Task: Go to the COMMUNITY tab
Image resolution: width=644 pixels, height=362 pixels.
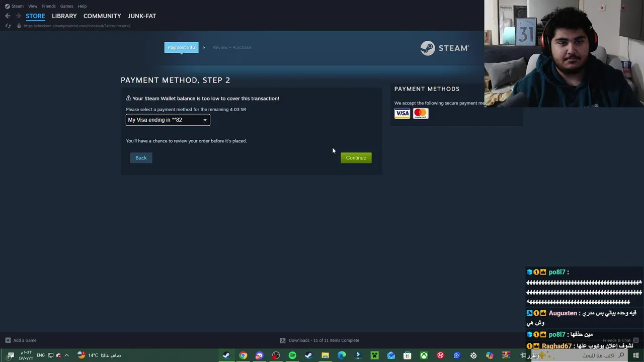Action: coord(102,16)
